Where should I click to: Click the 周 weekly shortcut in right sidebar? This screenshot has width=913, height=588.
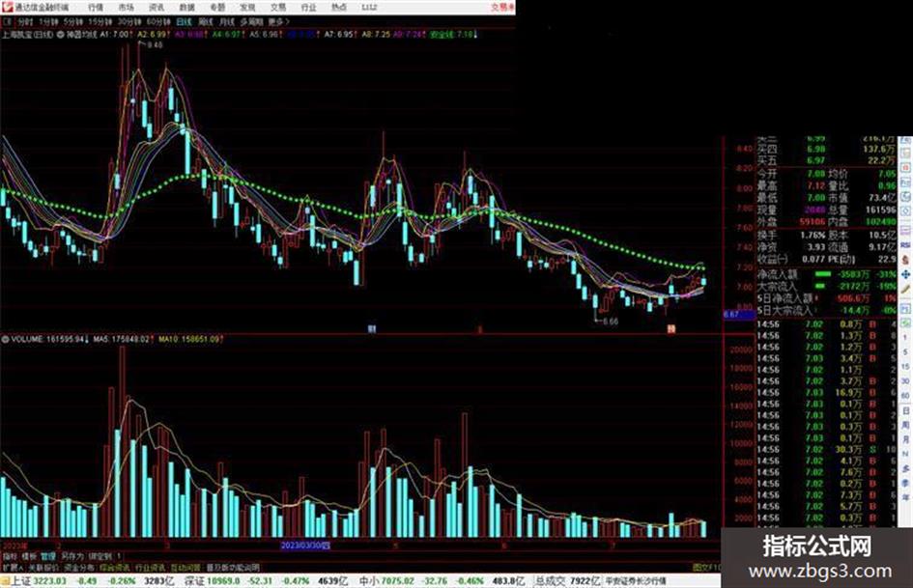click(905, 425)
